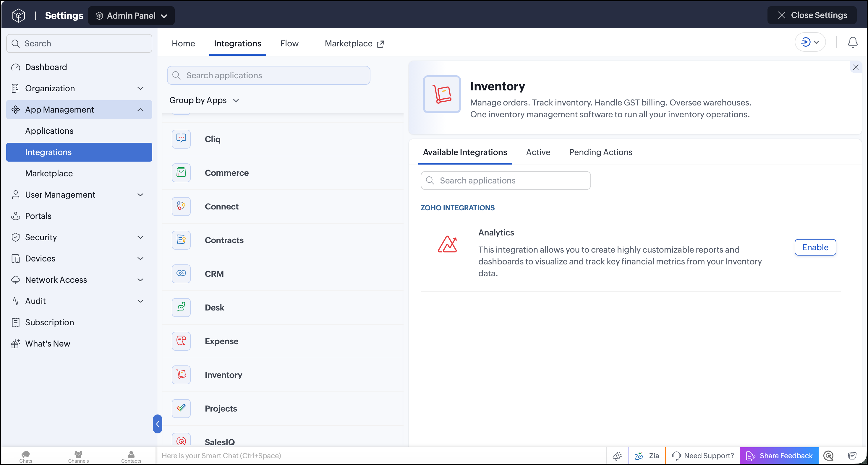Focus the Inventory panel Search applications field
This screenshot has height=465, width=868.
[506, 181]
